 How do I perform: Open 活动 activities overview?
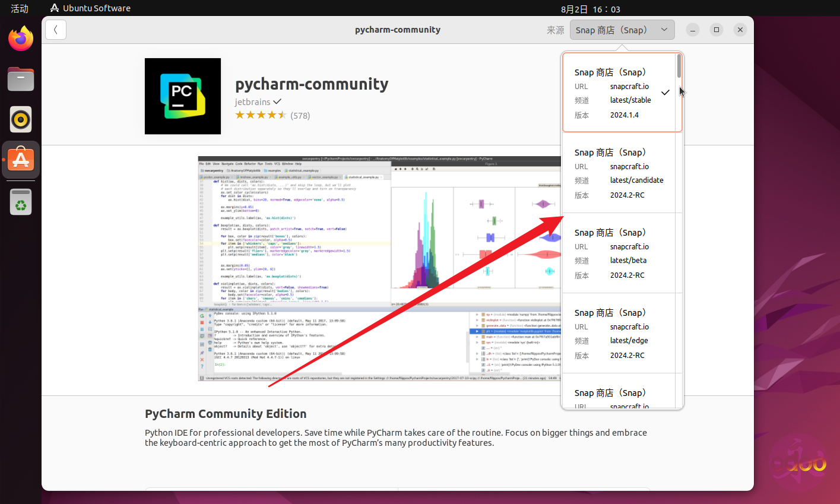[x=20, y=8]
